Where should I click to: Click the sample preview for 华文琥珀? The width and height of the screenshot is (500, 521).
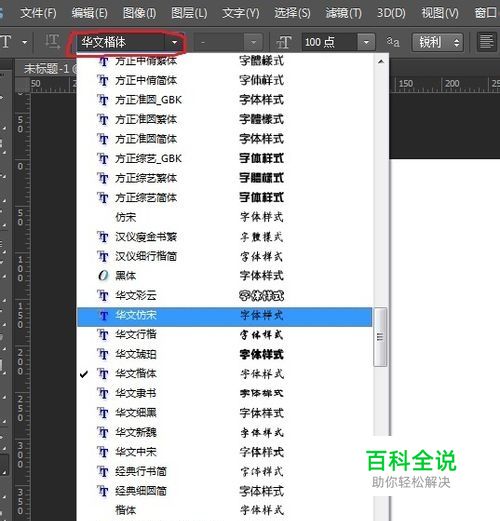point(262,354)
